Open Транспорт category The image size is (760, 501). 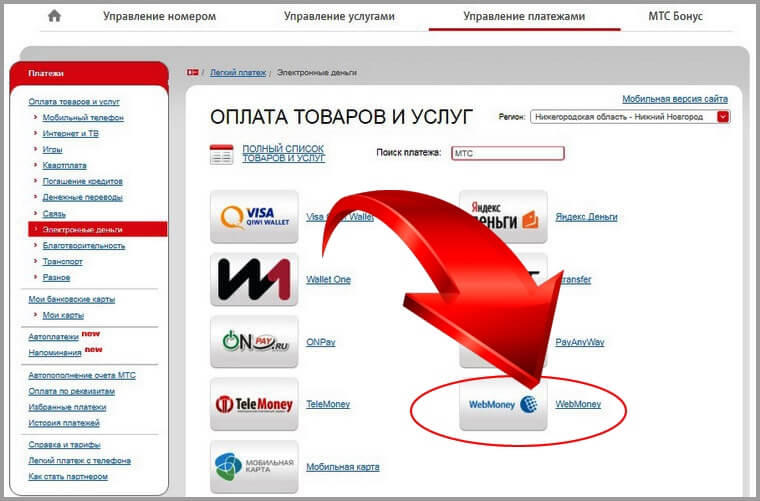point(63,261)
